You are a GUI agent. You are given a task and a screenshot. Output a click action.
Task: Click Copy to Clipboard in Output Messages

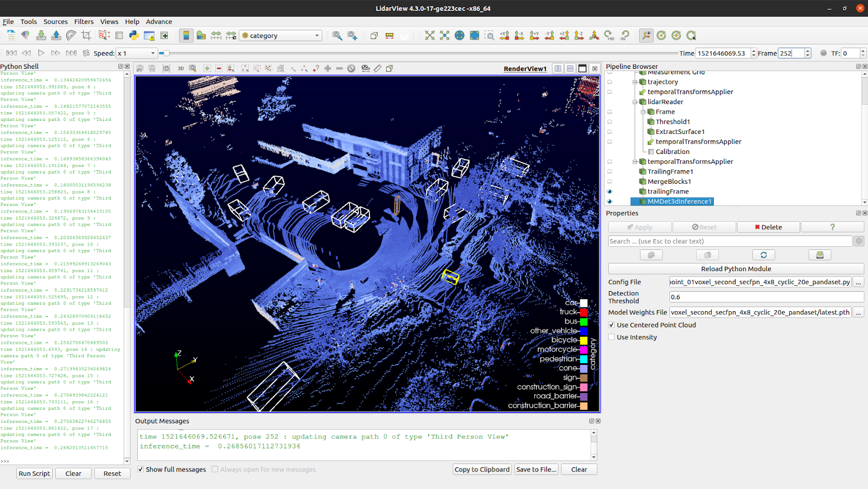click(x=482, y=469)
